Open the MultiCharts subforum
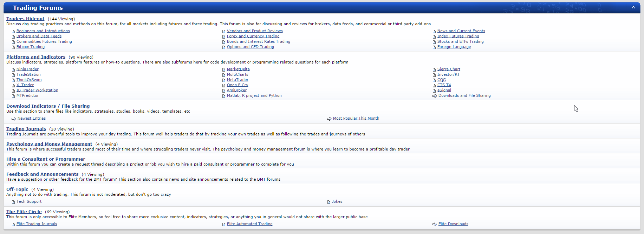This screenshot has height=234, width=644. click(x=238, y=74)
